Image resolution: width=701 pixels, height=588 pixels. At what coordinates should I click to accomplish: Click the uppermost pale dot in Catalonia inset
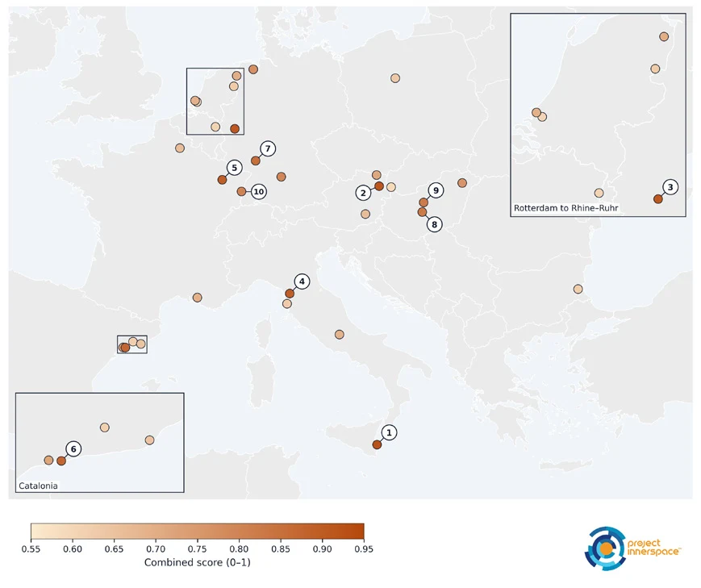coord(105,427)
